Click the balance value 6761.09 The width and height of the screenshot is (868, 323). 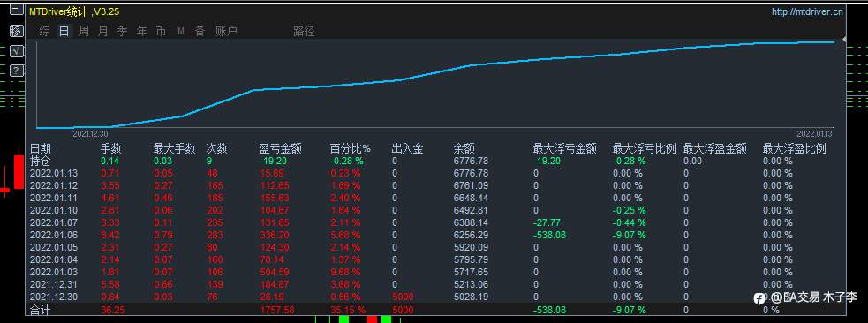(x=471, y=186)
